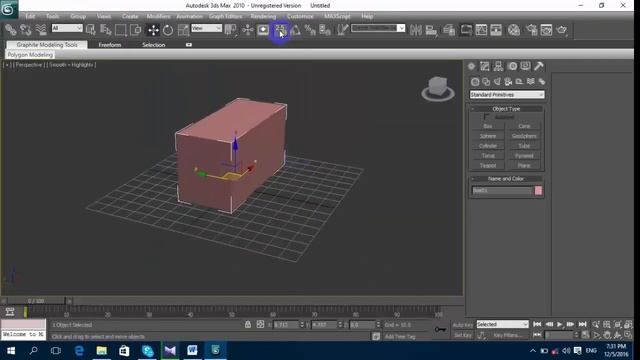Image resolution: width=640 pixels, height=360 pixels.
Task: Click Edit Named Selection Sets icon
Action: 343,30
